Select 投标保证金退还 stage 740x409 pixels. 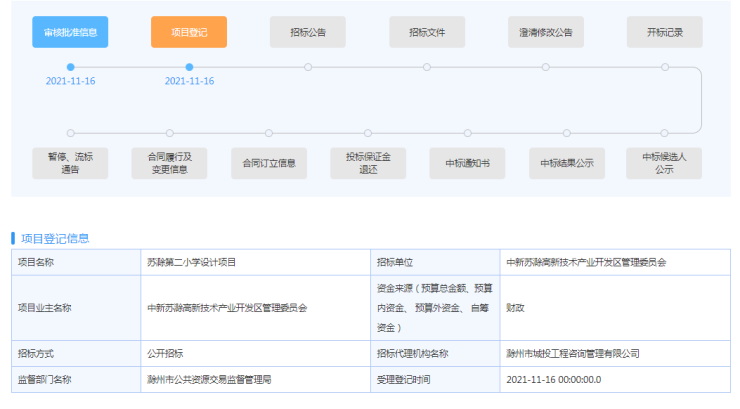tap(368, 163)
